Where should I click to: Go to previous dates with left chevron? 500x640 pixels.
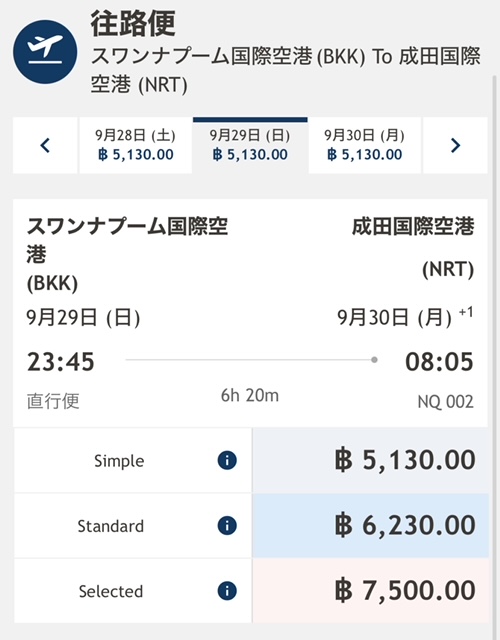pyautogui.click(x=45, y=145)
